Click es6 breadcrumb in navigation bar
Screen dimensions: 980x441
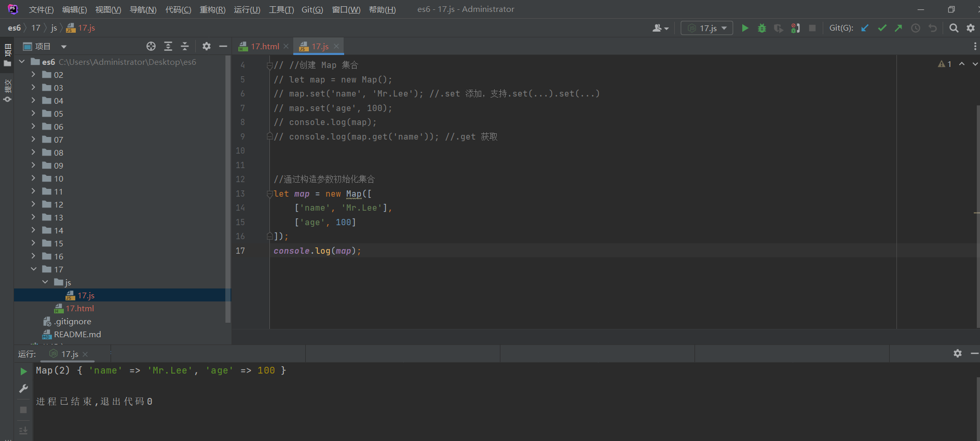(14, 28)
